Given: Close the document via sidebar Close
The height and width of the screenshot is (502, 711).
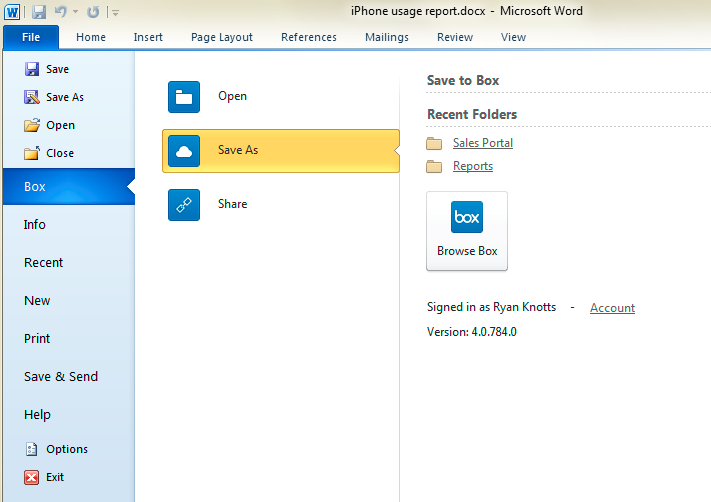Looking at the screenshot, I should click(x=60, y=153).
